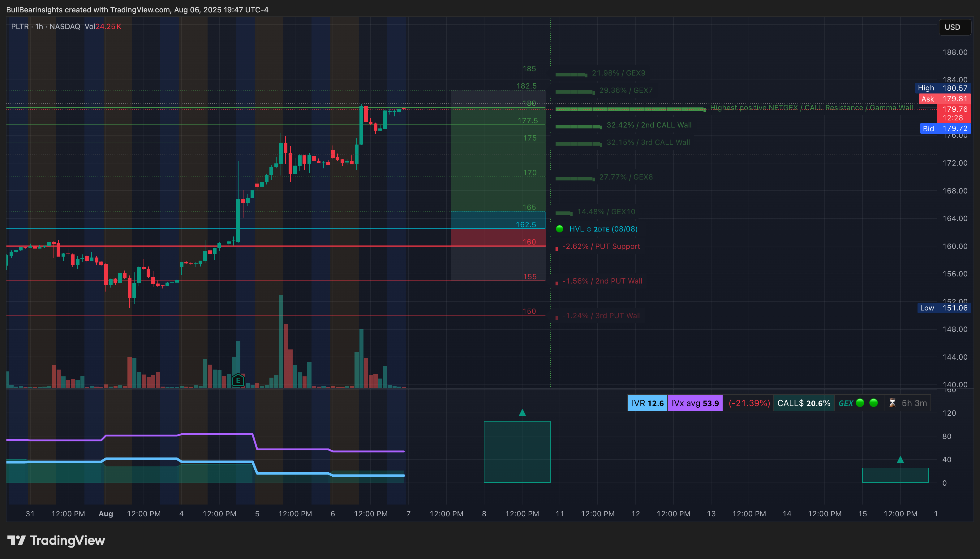This screenshot has width=980, height=559.
Task: Click the 150 strike level label
Action: coord(529,311)
